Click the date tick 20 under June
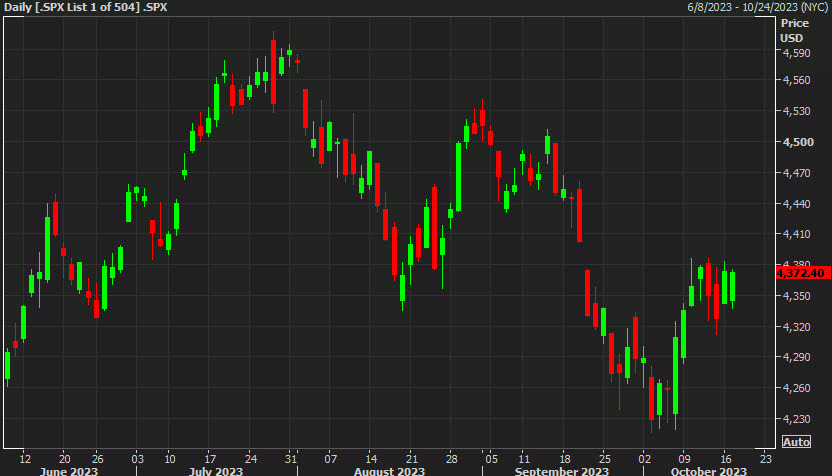The height and width of the screenshot is (476, 832). click(x=64, y=459)
